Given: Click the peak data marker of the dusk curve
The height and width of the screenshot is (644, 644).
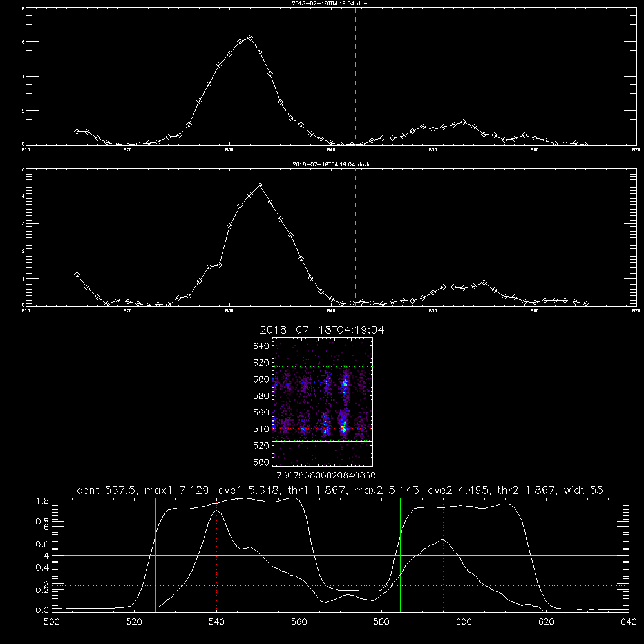Looking at the screenshot, I should tap(260, 185).
